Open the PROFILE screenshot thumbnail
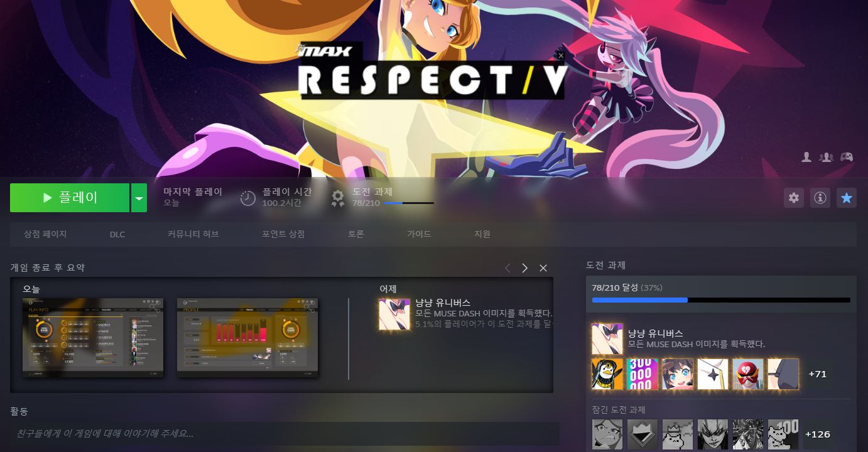Screen dimensions: 868x452 tap(247, 338)
